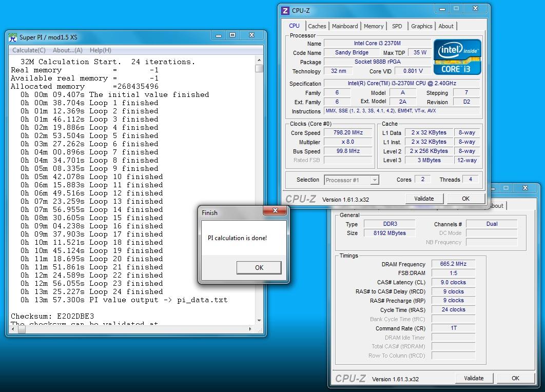Close the rear CPU-Z memory window
The width and height of the screenshot is (545, 392).
point(525,188)
